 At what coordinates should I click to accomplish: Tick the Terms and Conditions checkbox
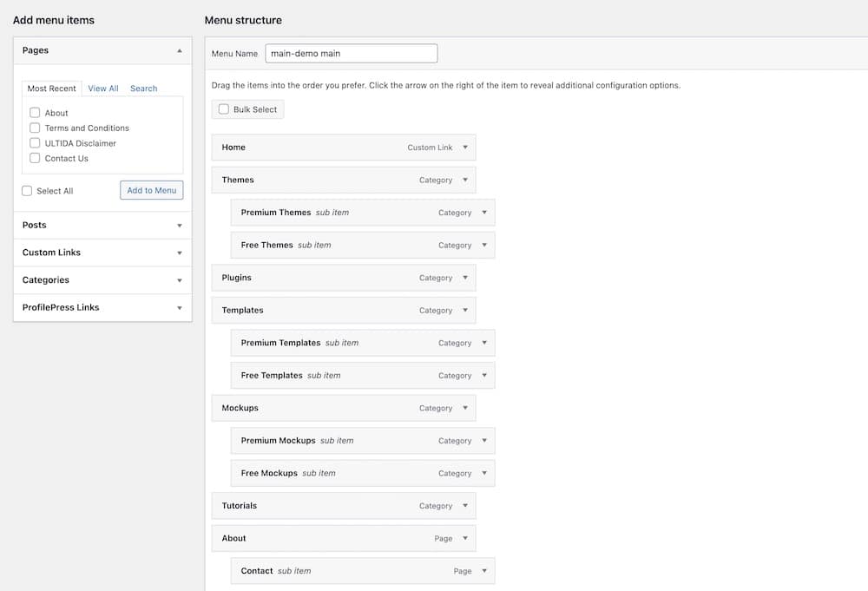tap(35, 128)
